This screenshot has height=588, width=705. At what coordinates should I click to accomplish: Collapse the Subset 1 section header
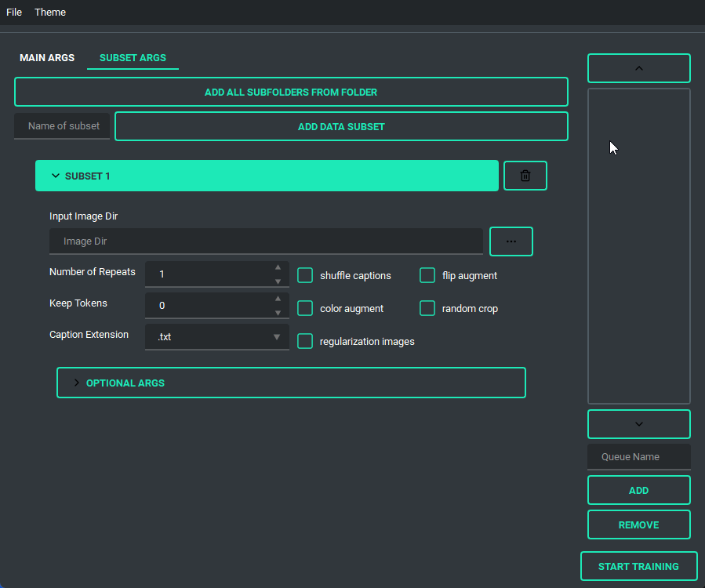click(x=267, y=176)
